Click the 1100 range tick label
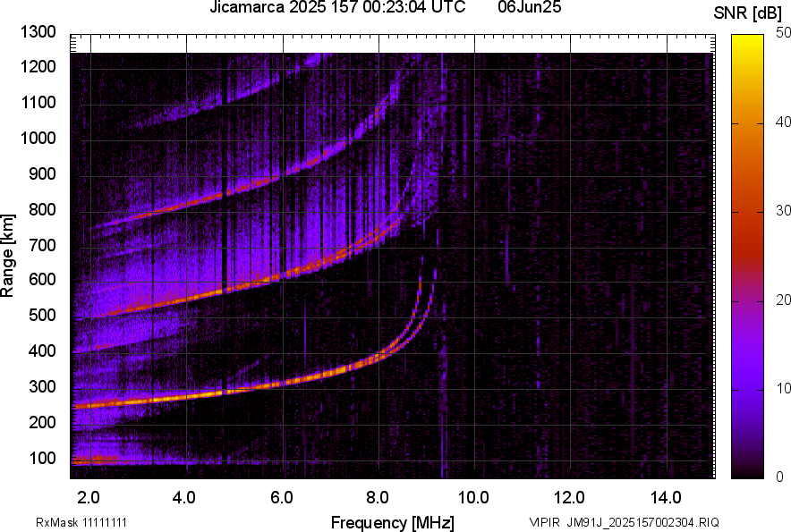 pyautogui.click(x=38, y=102)
